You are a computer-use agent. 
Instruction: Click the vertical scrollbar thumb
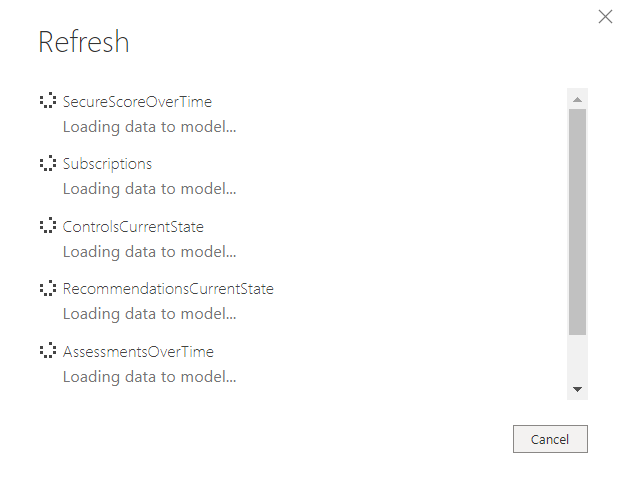point(577,220)
